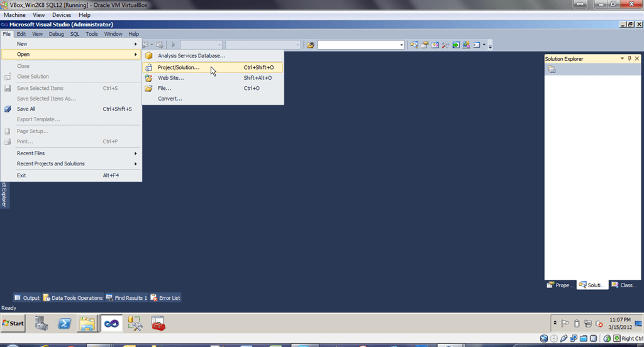The image size is (644, 347).
Task: Click the Project/Solution menu icon
Action: click(x=148, y=67)
